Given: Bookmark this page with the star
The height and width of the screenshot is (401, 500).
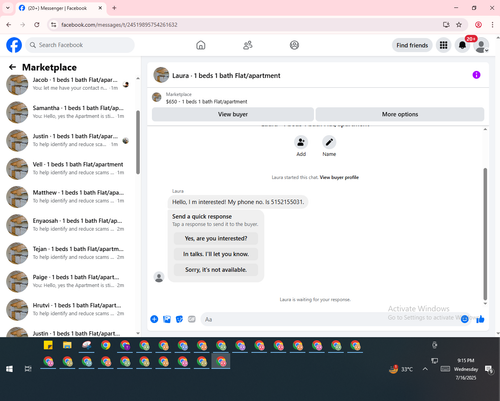Looking at the screenshot, I should click(459, 25).
